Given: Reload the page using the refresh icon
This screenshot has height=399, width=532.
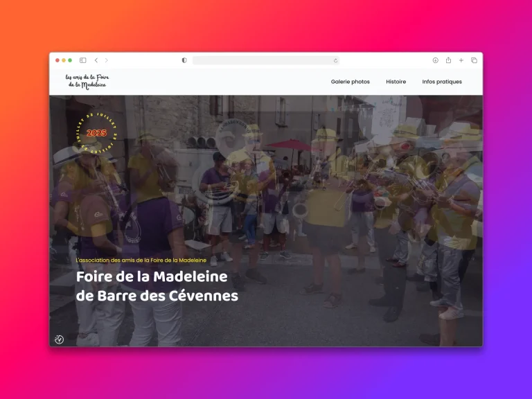Looking at the screenshot, I should 336,60.
